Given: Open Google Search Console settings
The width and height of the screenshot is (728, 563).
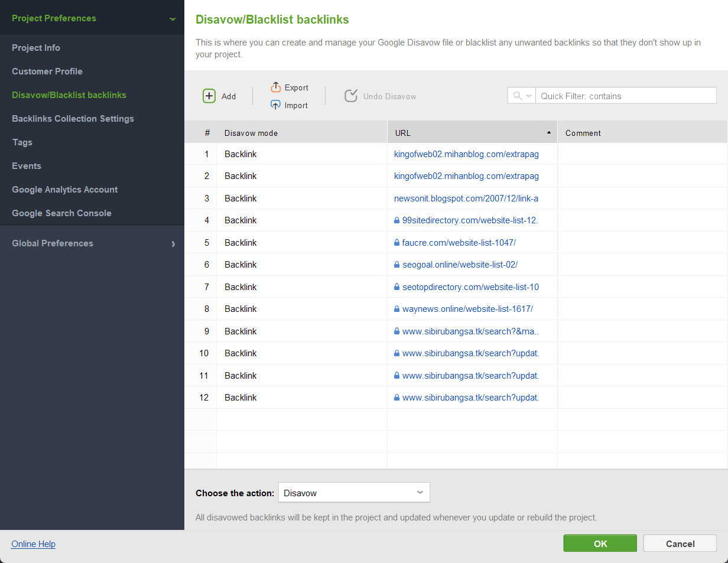Looking at the screenshot, I should (x=61, y=213).
